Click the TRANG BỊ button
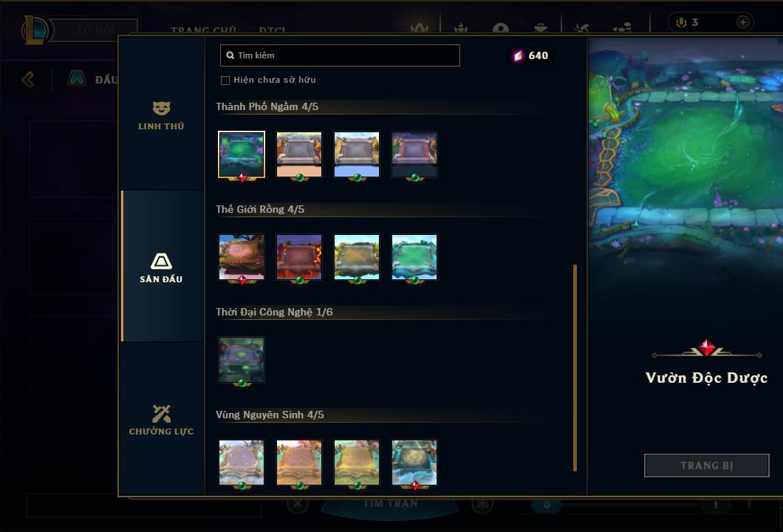 click(706, 465)
